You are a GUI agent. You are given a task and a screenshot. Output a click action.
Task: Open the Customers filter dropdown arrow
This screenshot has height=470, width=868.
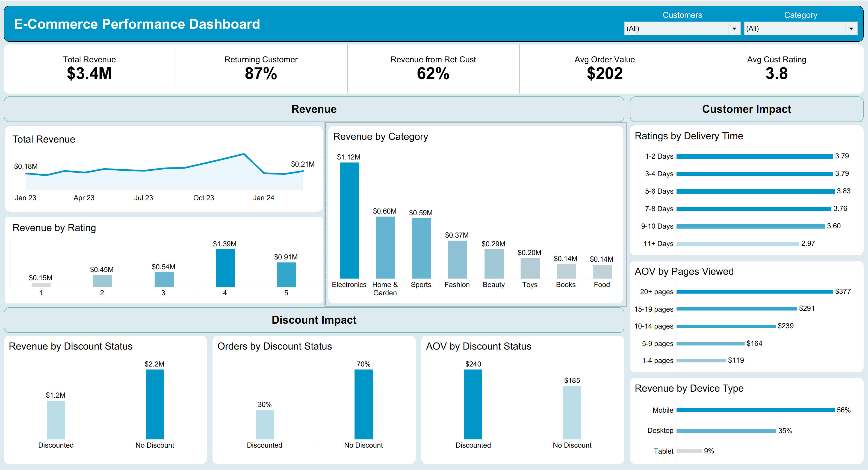point(734,29)
